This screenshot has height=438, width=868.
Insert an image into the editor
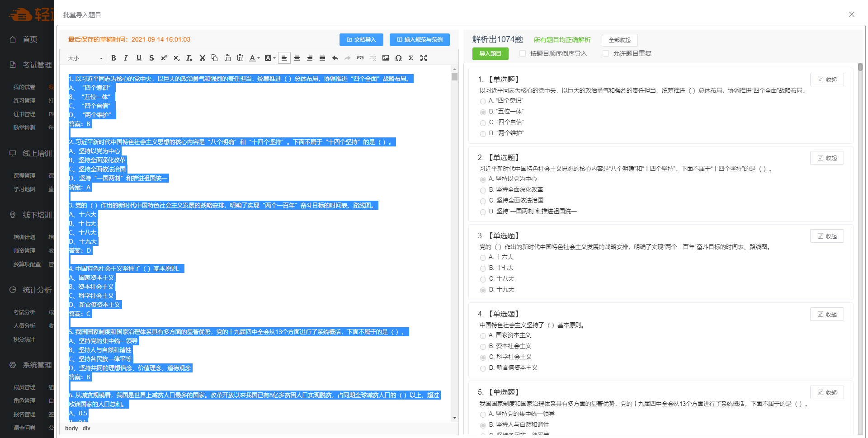point(386,58)
